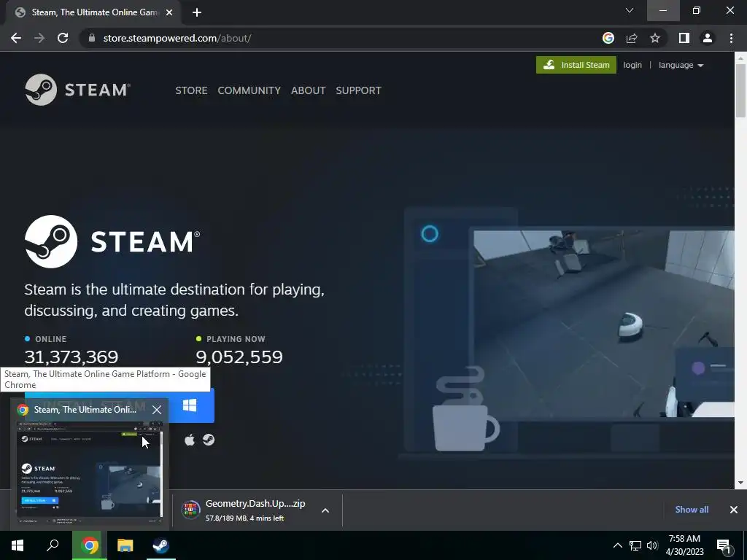Show hidden system tray icons
Image resolution: width=747 pixels, height=560 pixels.
pyautogui.click(x=617, y=545)
